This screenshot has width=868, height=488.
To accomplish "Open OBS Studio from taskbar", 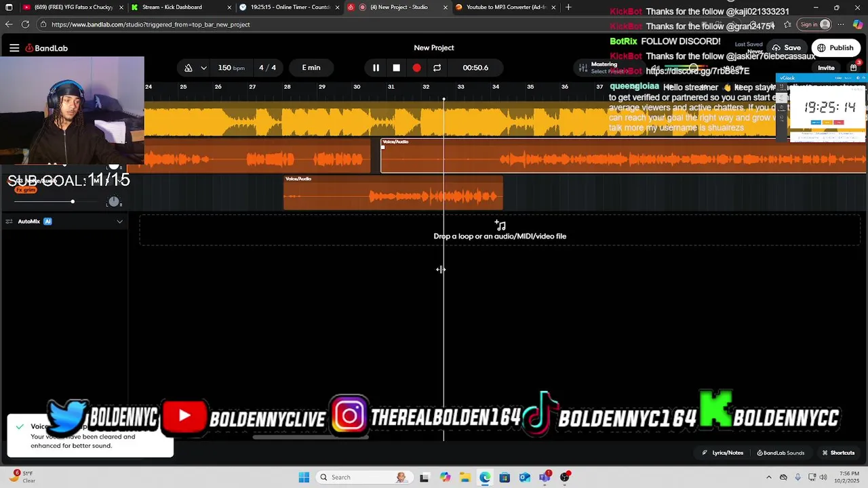I will click(x=565, y=477).
